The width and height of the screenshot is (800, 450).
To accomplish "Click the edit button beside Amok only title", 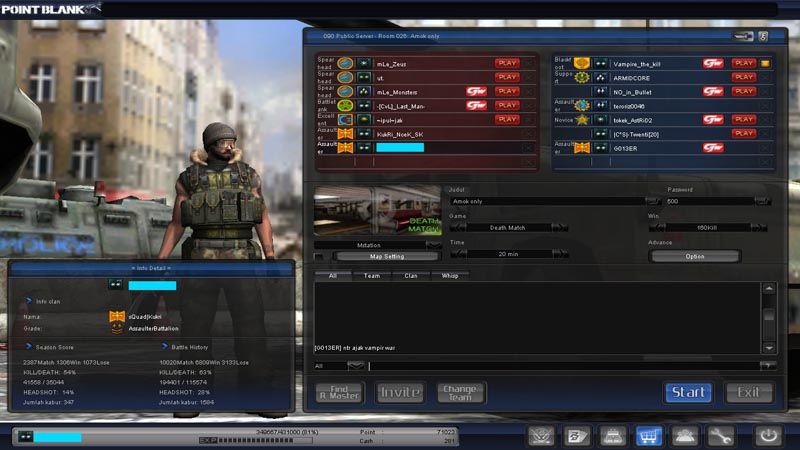I will tap(653, 201).
